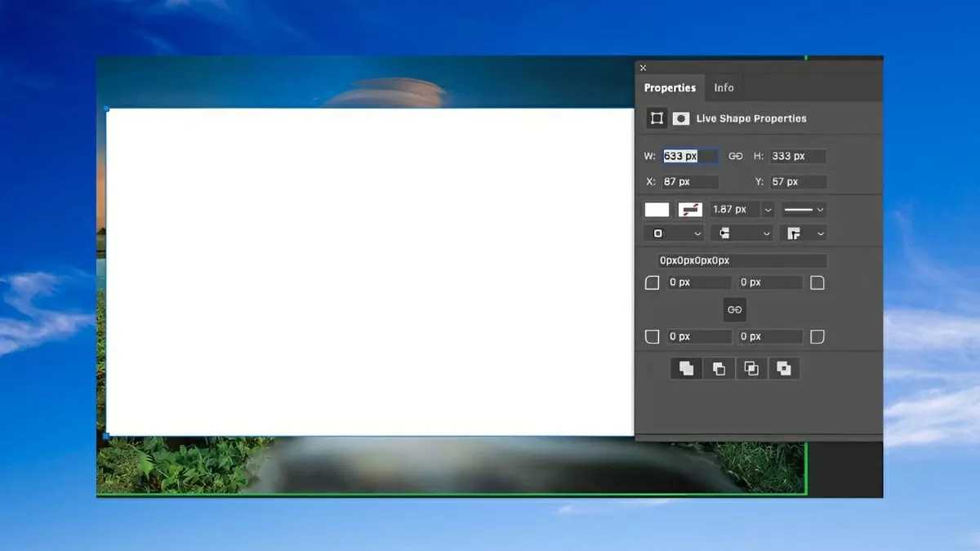This screenshot has width=980, height=551.
Task: Click the top-right corner radius icon
Action: click(817, 282)
